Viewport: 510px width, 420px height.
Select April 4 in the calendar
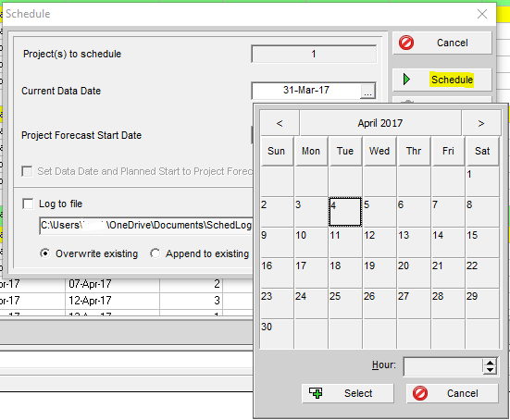pyautogui.click(x=345, y=212)
